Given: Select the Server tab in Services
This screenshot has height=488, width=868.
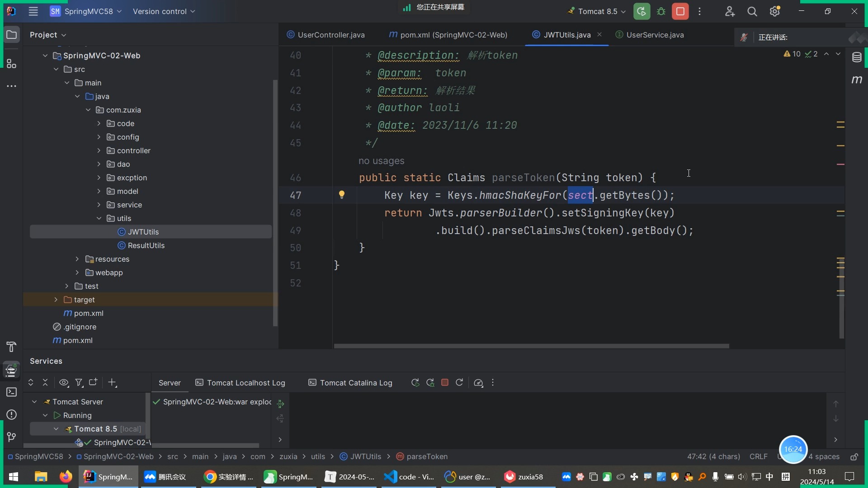Looking at the screenshot, I should [170, 383].
